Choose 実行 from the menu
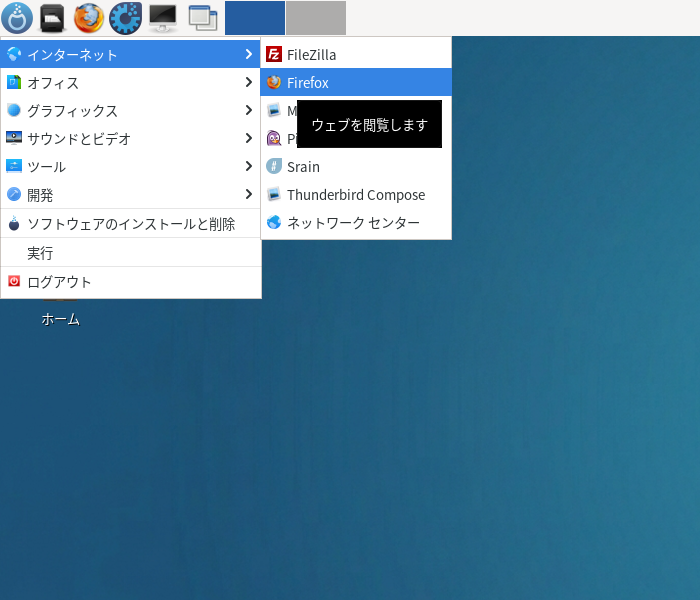 (x=130, y=253)
